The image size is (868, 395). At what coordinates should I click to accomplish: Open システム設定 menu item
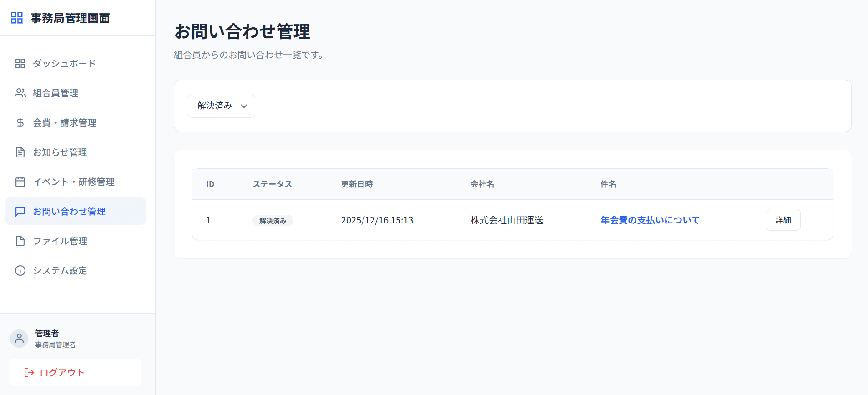click(60, 271)
